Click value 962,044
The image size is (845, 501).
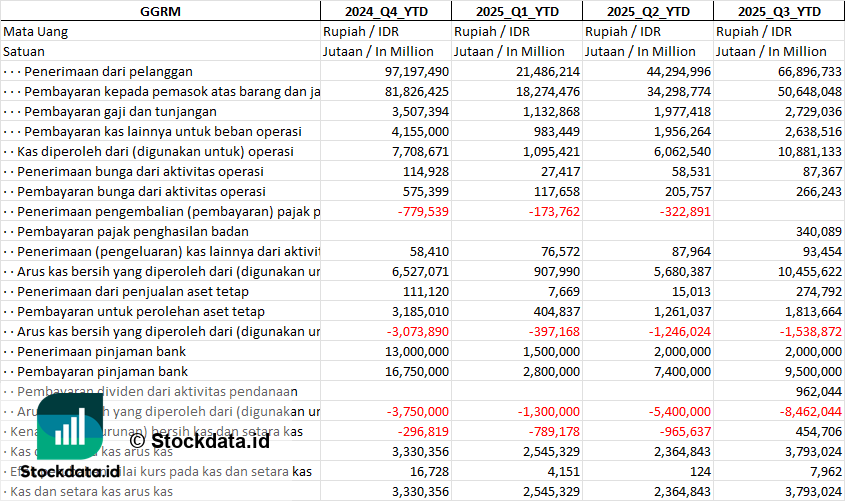click(819, 391)
